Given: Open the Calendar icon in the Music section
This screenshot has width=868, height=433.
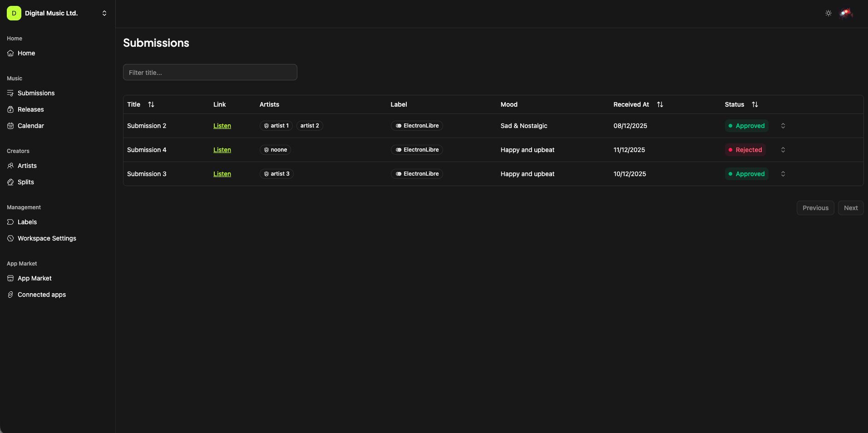Looking at the screenshot, I should 10,126.
